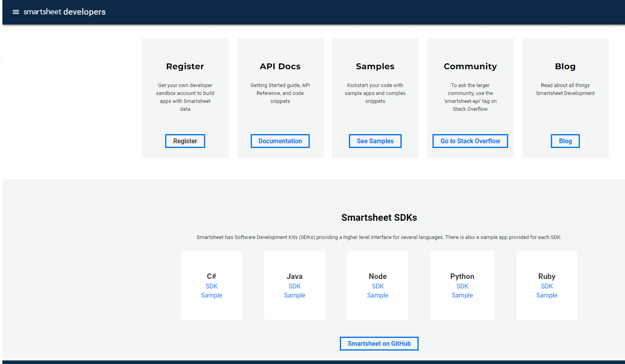Follow the Ruby SDK link

[547, 286]
